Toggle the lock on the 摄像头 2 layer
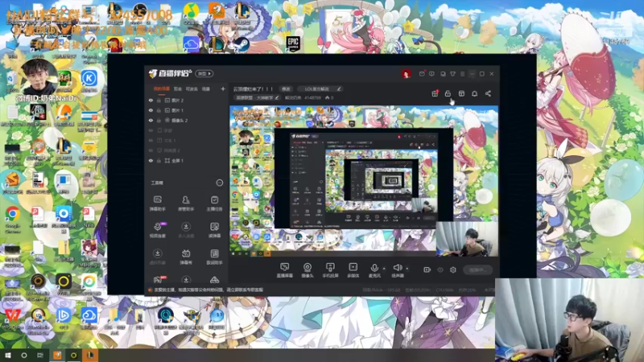 159,120
